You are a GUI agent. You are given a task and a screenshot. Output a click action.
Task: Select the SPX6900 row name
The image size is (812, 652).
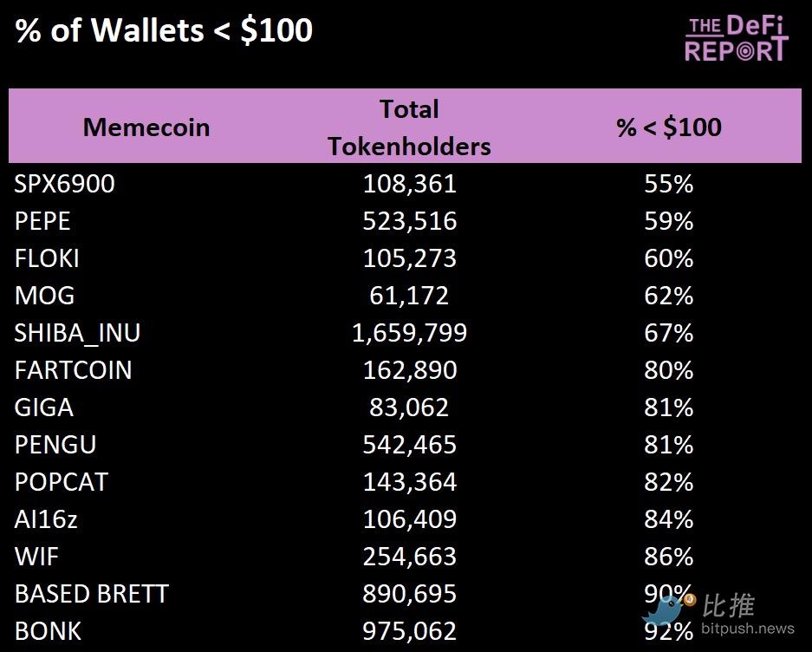coord(64,184)
